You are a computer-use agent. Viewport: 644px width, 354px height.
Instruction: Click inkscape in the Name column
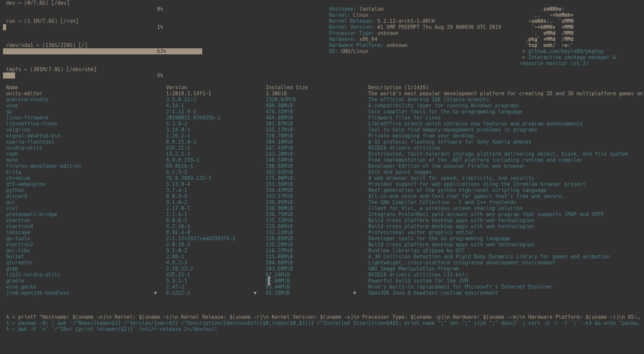18,233
